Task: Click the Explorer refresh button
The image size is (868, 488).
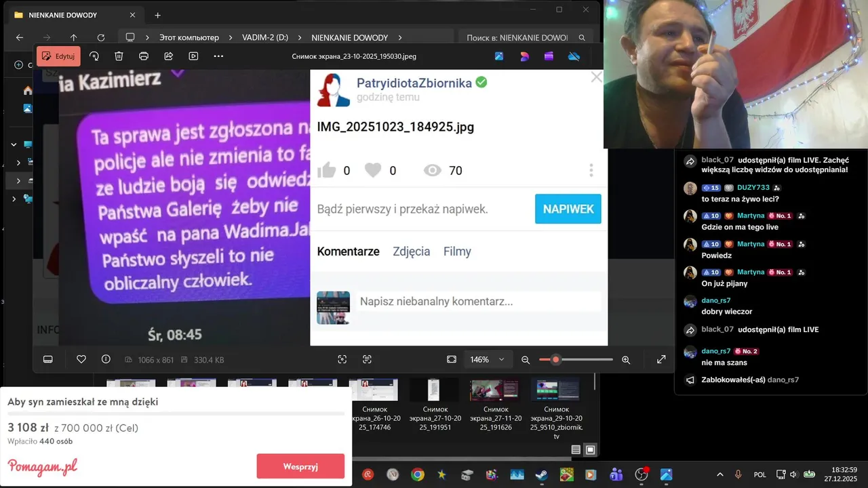Action: [100, 37]
